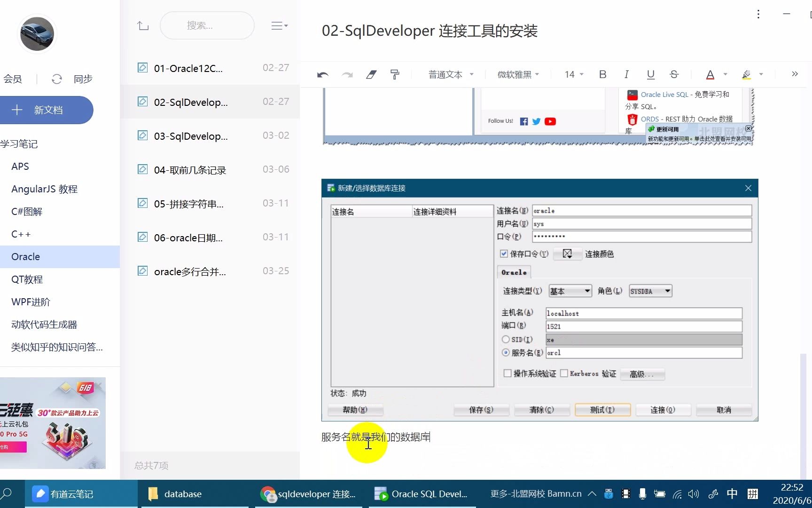Viewport: 812px width, 508px height.
Task: Click the sync refresh icon
Action: (x=57, y=79)
